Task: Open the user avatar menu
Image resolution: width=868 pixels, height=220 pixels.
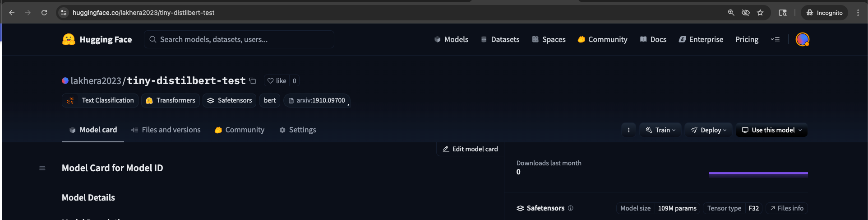Action: 803,39
